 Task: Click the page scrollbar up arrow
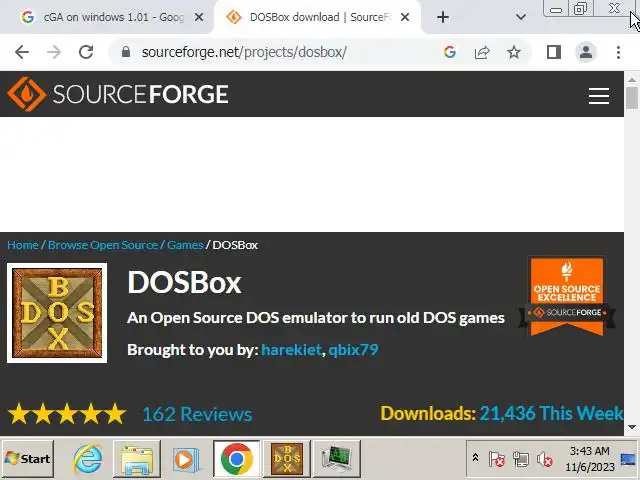click(x=632, y=79)
